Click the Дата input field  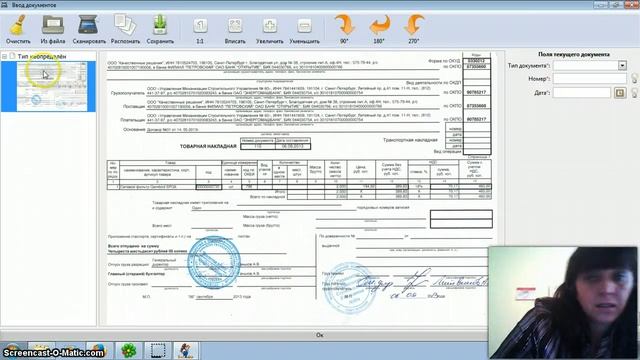click(x=582, y=93)
